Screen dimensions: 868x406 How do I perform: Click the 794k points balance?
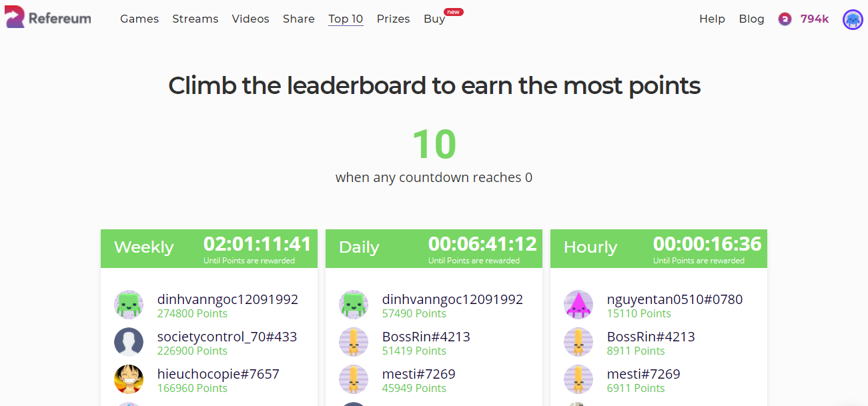tap(815, 19)
